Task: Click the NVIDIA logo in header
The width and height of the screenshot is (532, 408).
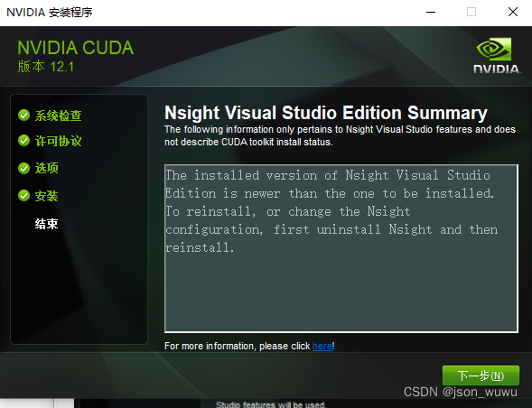Action: pyautogui.click(x=497, y=56)
